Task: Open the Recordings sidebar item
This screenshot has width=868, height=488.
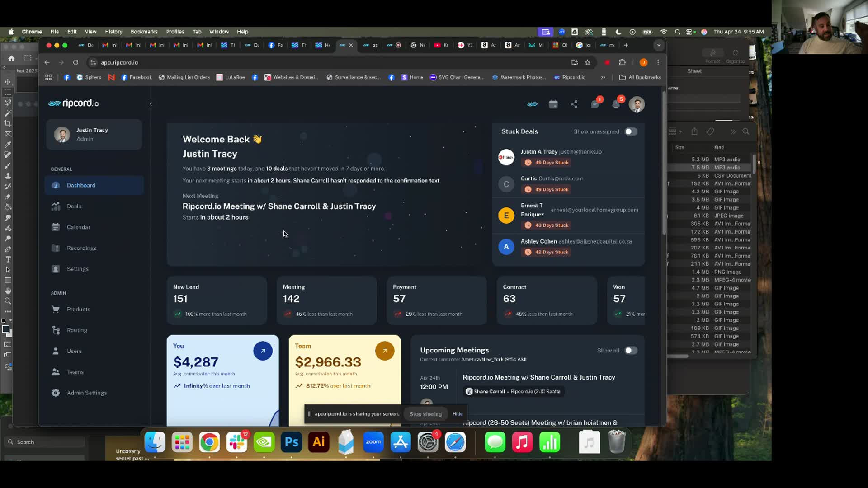Action: point(81,248)
